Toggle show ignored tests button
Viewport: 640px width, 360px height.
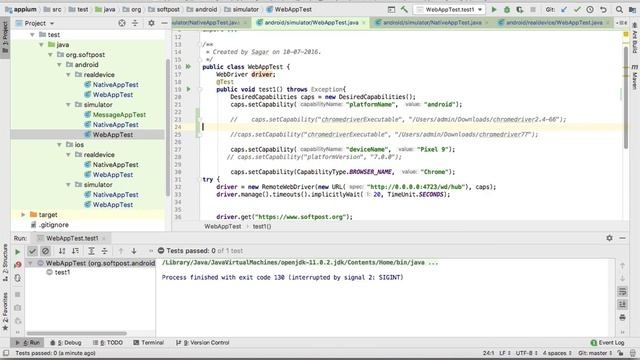45,251
